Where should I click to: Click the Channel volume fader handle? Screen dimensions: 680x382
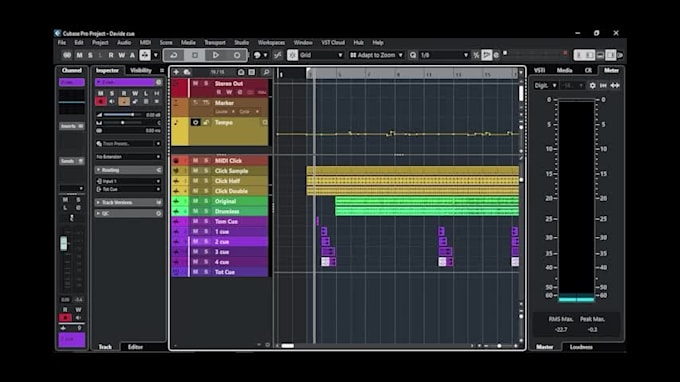[64, 243]
